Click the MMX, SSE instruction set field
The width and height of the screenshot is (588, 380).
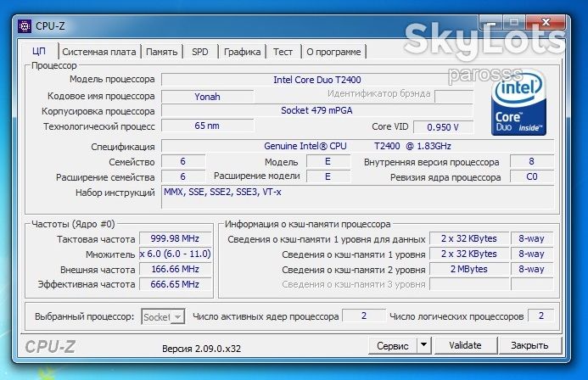(x=357, y=197)
